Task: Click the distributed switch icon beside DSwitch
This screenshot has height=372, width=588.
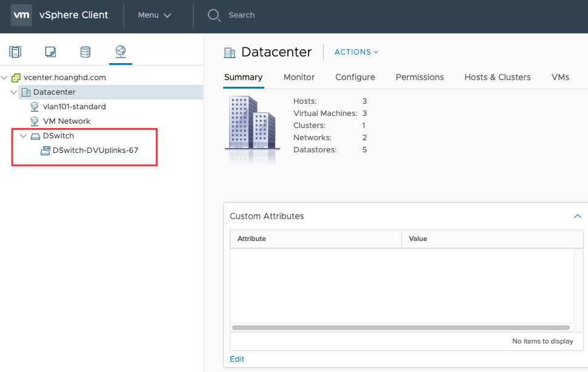Action: pyautogui.click(x=35, y=136)
